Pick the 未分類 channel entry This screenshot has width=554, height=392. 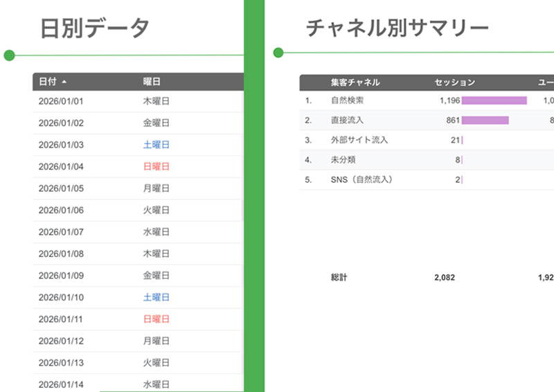point(342,160)
